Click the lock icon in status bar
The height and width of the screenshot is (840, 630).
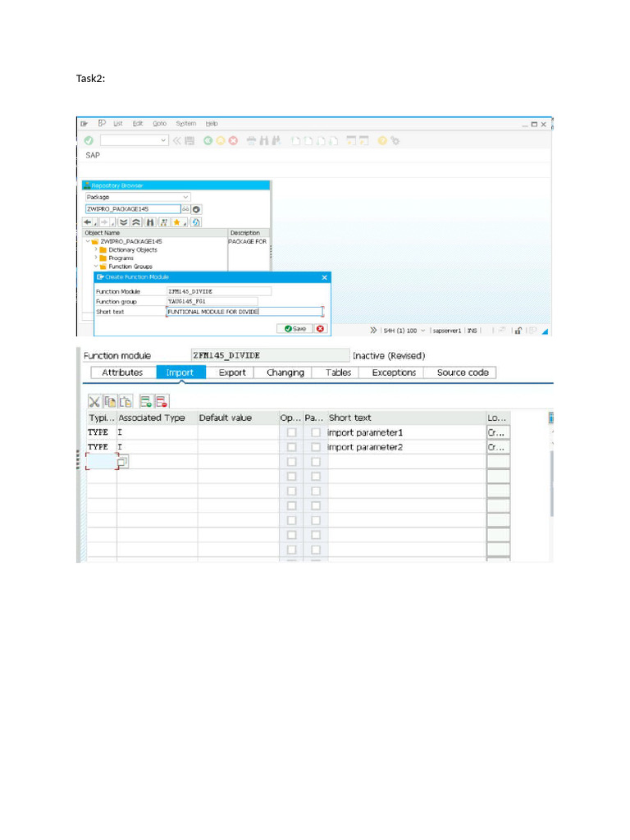click(x=518, y=331)
